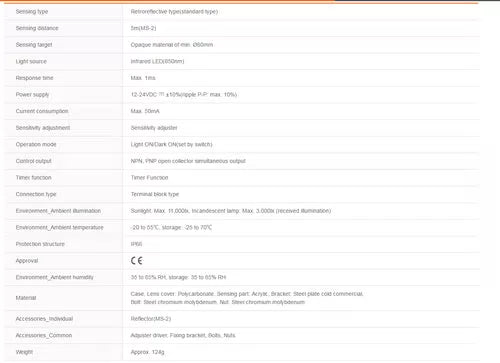This screenshot has height=363, width=500.
Task: Select the Sensitivity adjuster value text
Action: pyautogui.click(x=154, y=128)
